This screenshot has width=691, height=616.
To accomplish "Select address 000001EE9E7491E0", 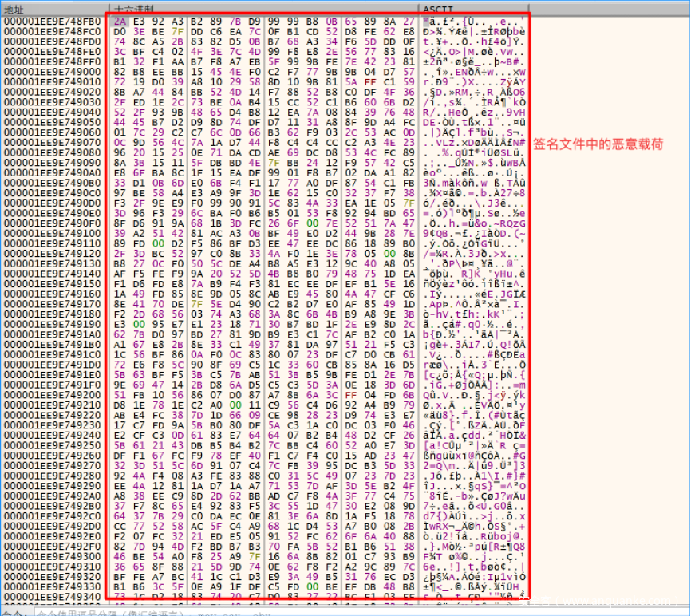I will pyautogui.click(x=53, y=375).
